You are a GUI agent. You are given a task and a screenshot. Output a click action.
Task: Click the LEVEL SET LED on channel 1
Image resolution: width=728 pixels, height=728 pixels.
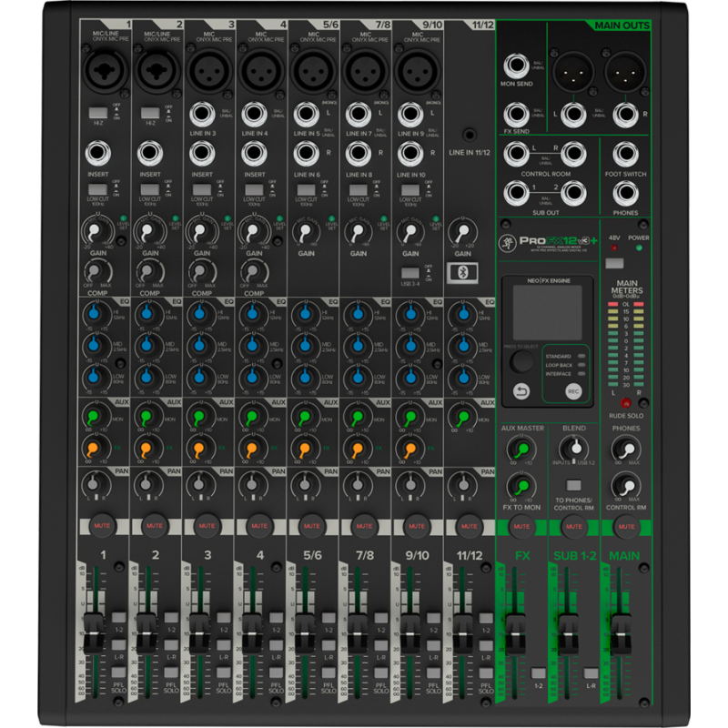pyautogui.click(x=124, y=218)
